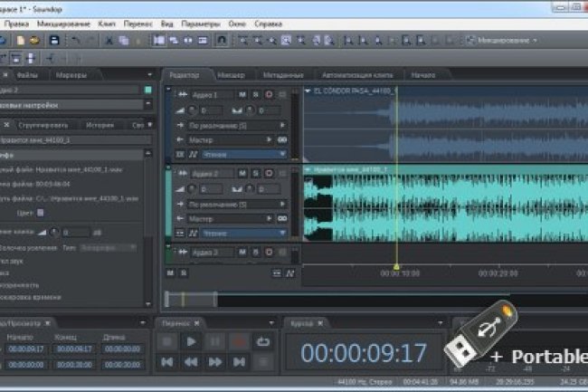Click the Начало time field showing 00:00:09:17
The image size is (588, 392).
coord(26,349)
